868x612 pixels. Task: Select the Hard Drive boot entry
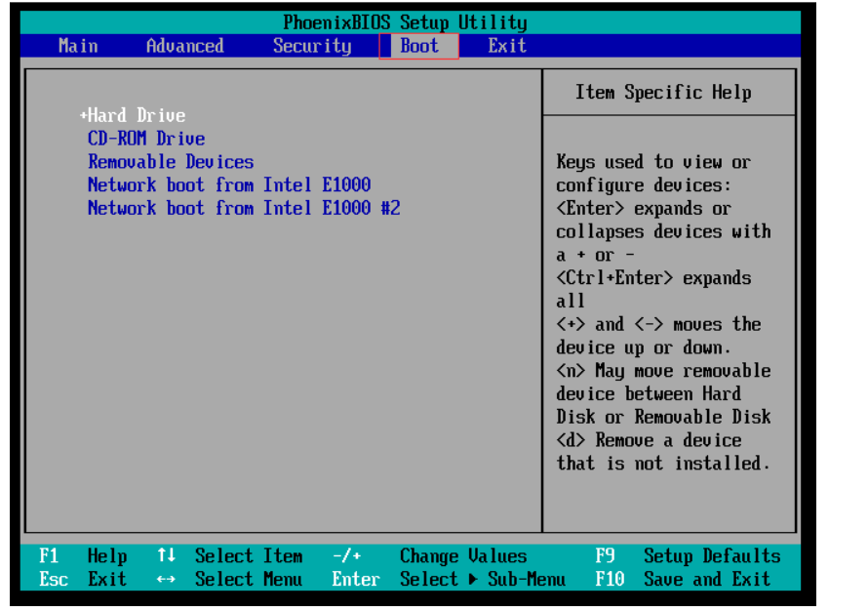pyautogui.click(x=137, y=115)
